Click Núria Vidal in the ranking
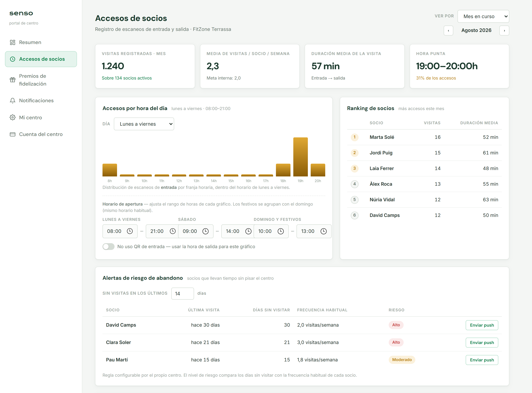The height and width of the screenshot is (393, 532). 382,200
